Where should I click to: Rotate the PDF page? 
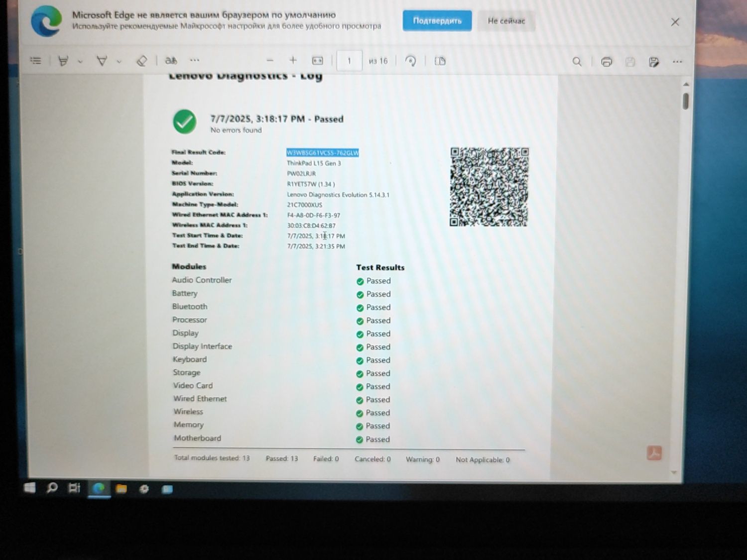(x=410, y=61)
